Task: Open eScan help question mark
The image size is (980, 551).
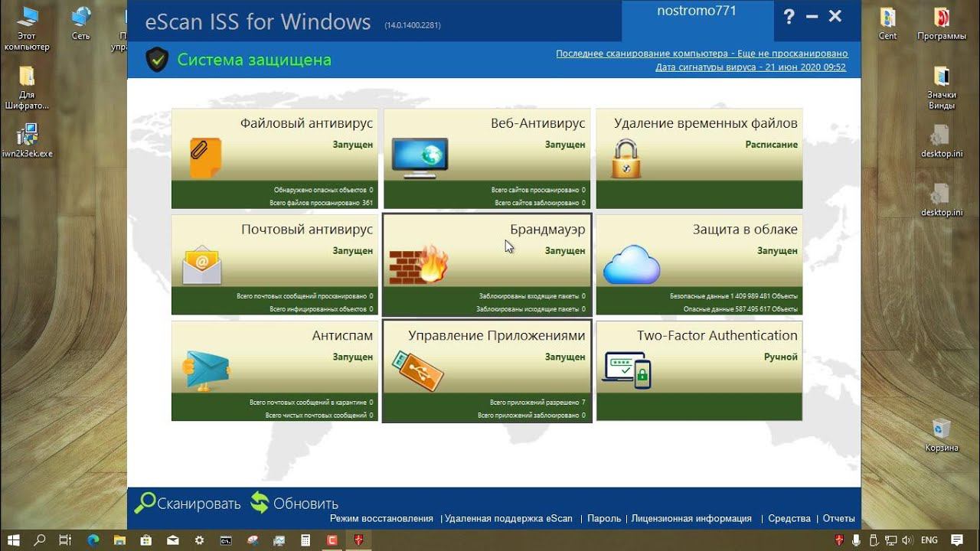Action: pos(789,17)
